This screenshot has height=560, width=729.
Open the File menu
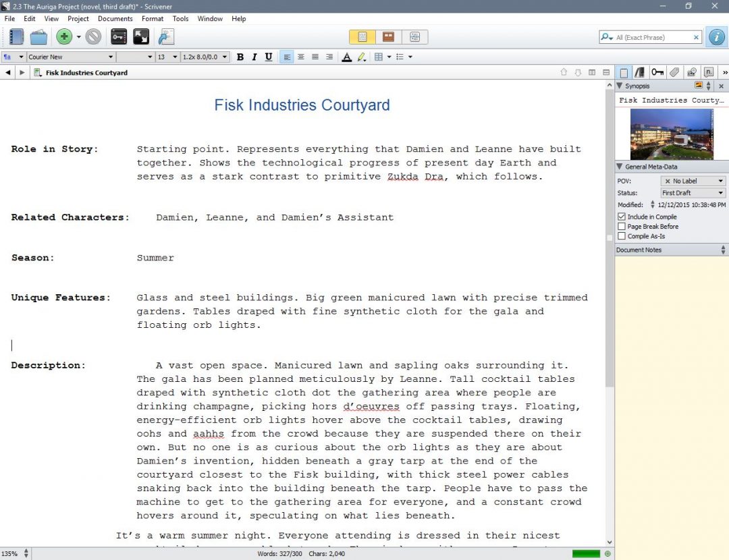click(x=9, y=19)
